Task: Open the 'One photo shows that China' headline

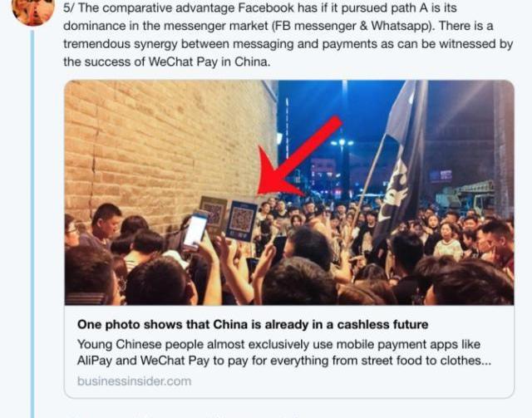Action: coord(253,325)
